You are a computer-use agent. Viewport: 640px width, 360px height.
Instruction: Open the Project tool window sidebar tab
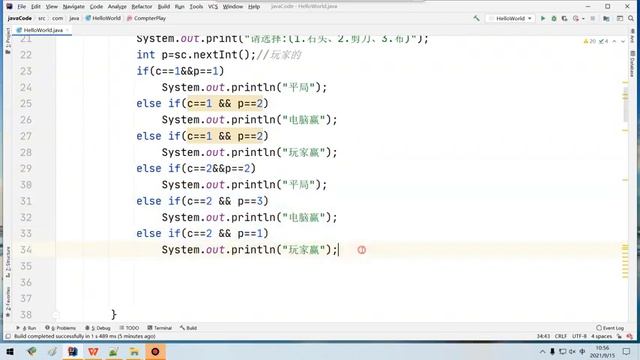(8, 41)
